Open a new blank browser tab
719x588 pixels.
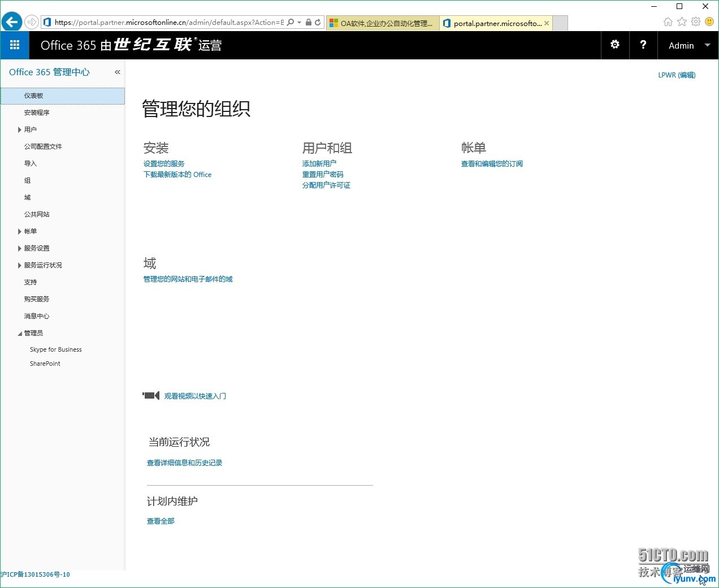pyautogui.click(x=560, y=23)
